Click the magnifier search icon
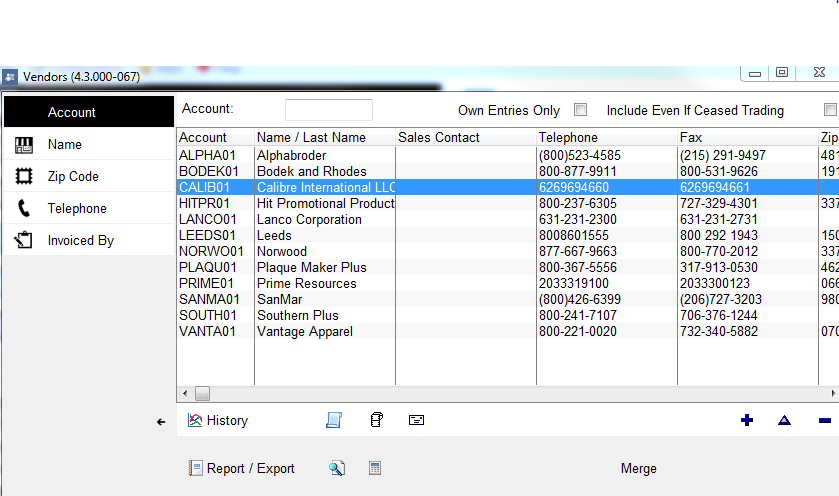The height and width of the screenshot is (496, 839). point(337,468)
